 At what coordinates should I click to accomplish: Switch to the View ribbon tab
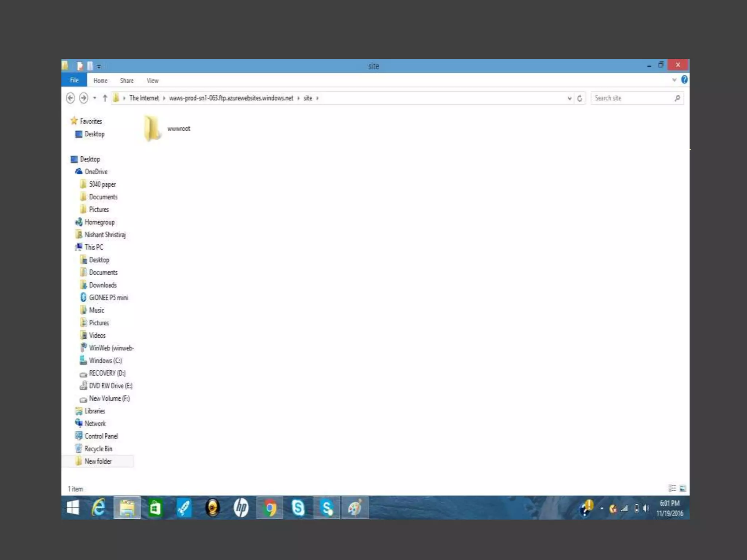(152, 81)
